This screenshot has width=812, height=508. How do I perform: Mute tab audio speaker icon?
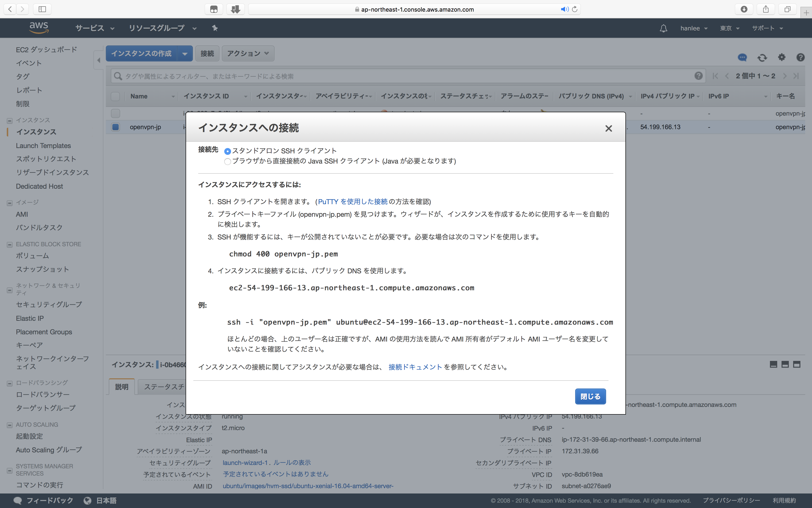click(x=564, y=9)
